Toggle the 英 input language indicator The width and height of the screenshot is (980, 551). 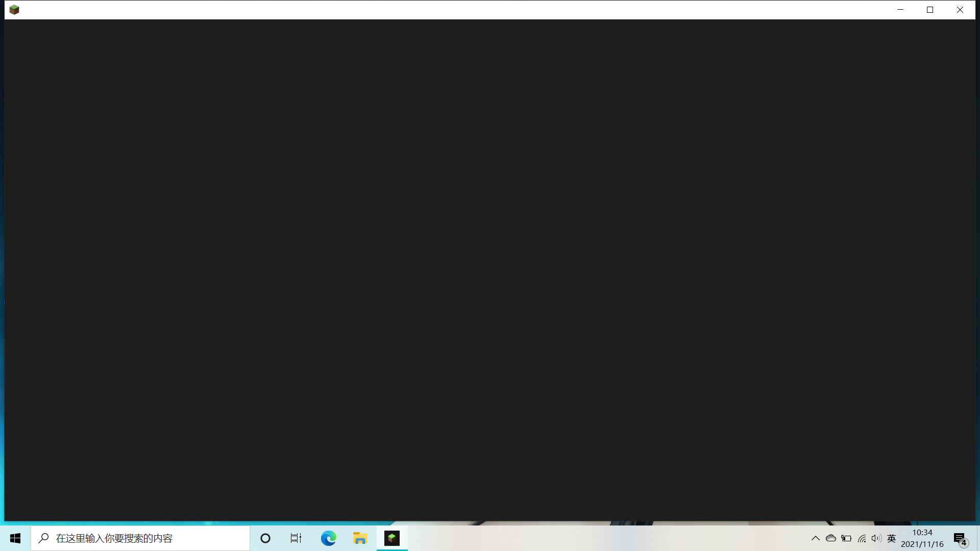tap(892, 538)
